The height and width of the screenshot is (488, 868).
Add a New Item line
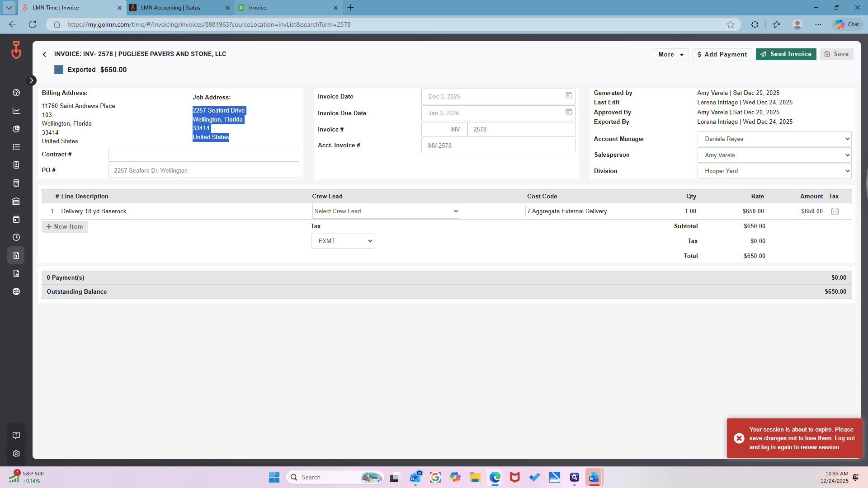65,226
